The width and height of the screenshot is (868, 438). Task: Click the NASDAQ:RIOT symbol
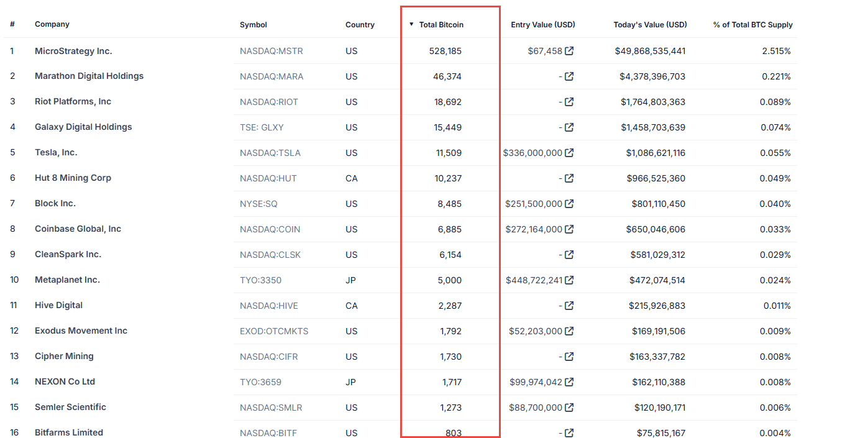click(x=269, y=102)
